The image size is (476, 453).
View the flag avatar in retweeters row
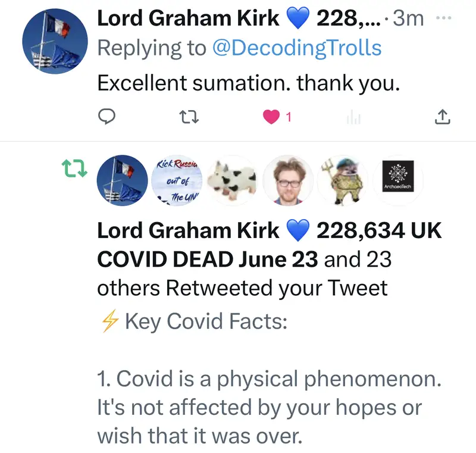tap(123, 180)
